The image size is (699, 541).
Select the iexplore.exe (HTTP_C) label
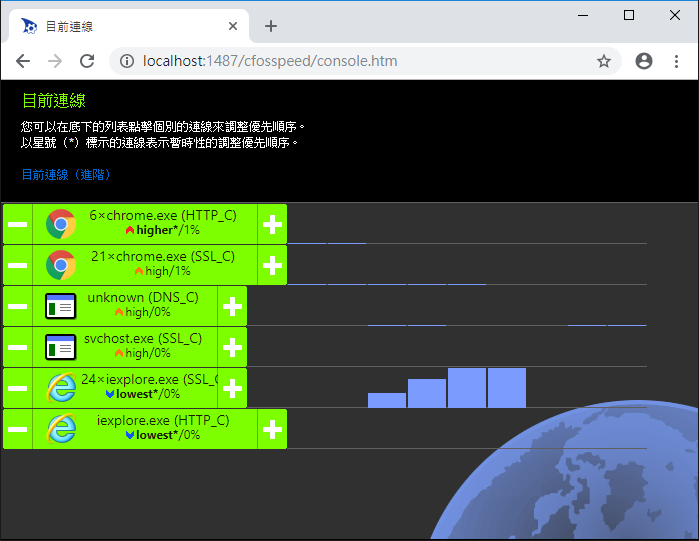[x=163, y=420]
